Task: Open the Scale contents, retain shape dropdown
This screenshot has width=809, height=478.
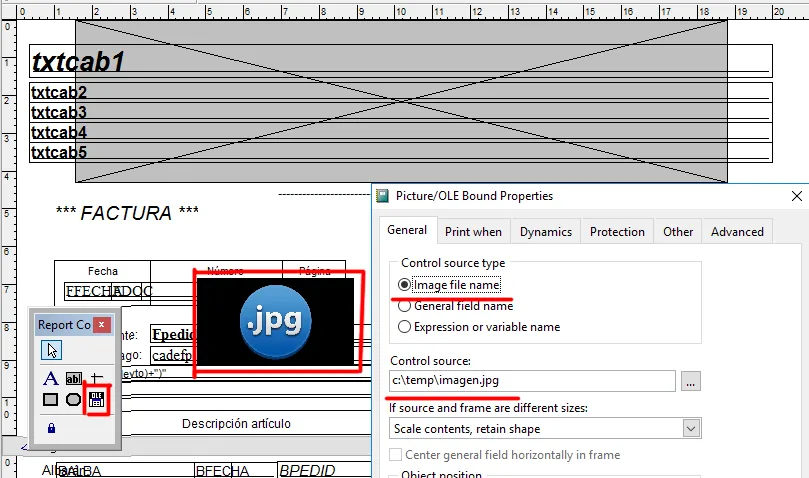Action: click(x=690, y=428)
